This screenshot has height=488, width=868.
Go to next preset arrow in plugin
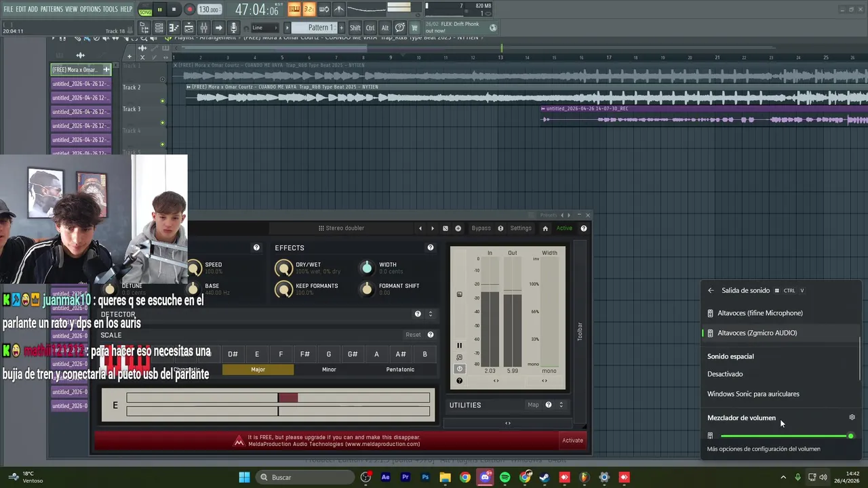pyautogui.click(x=433, y=228)
